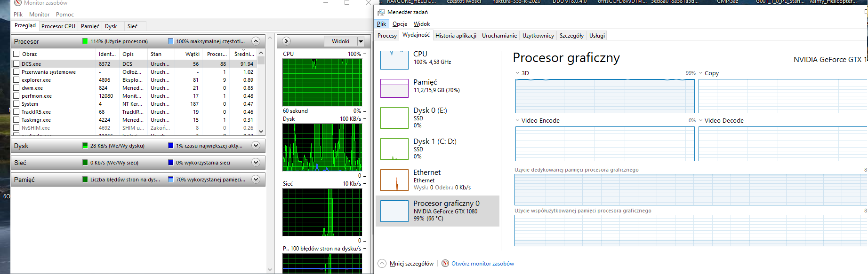Switch to the Pamięć tab in Monitor zasobów
The height and width of the screenshot is (274, 868).
90,26
